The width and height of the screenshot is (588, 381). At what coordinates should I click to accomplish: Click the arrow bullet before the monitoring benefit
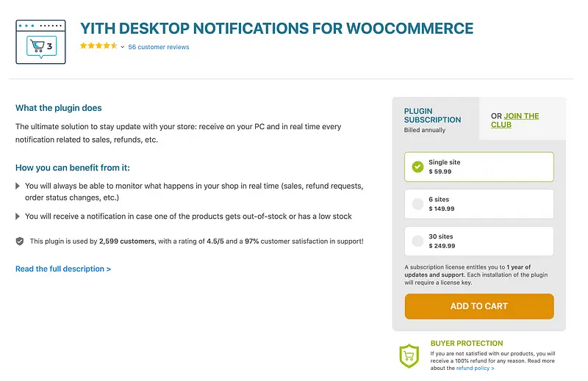point(18,186)
